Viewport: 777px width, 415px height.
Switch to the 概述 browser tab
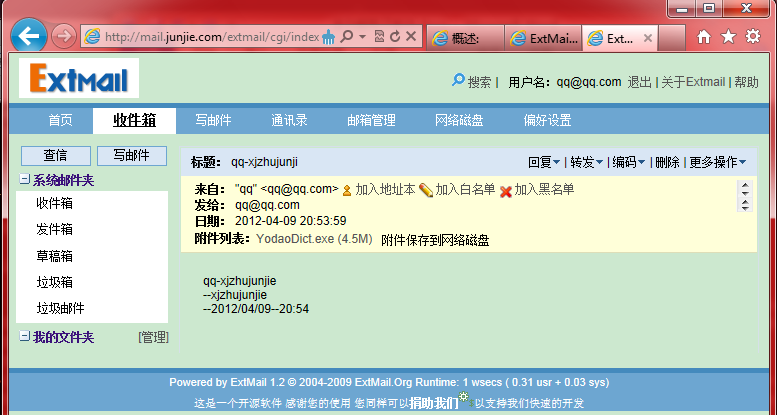(465, 38)
